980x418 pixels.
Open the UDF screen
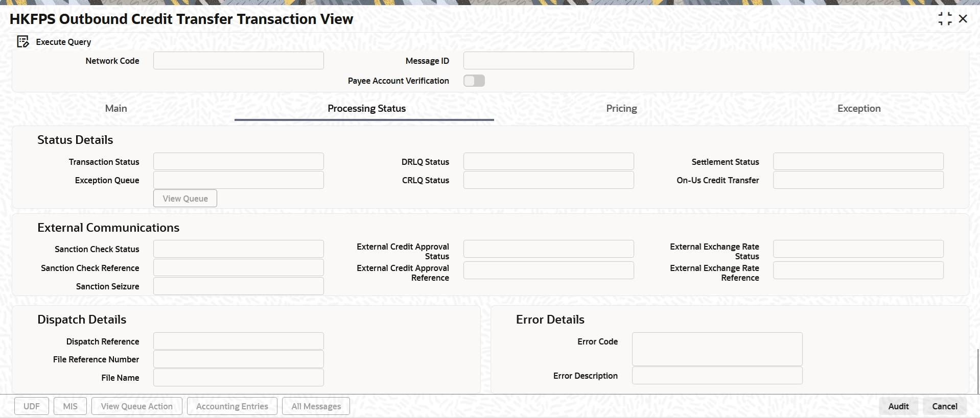[32, 406]
